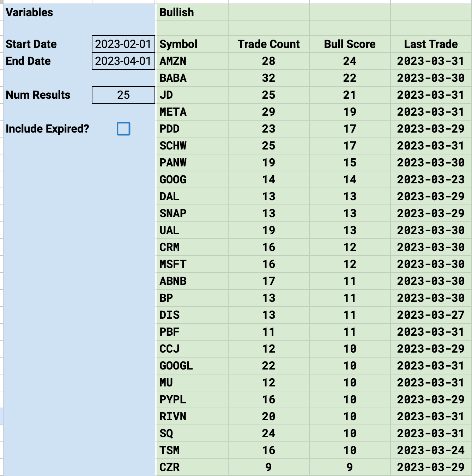The height and width of the screenshot is (476, 472).
Task: Click BABA last trade 2023-03-30
Action: [x=431, y=78]
